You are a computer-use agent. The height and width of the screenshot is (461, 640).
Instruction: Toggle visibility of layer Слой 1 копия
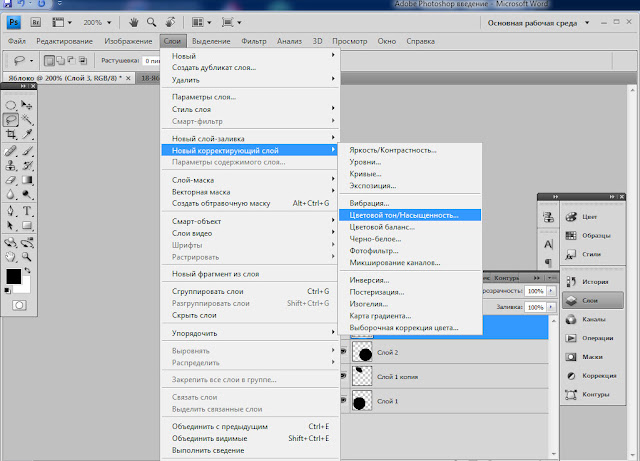(x=344, y=376)
